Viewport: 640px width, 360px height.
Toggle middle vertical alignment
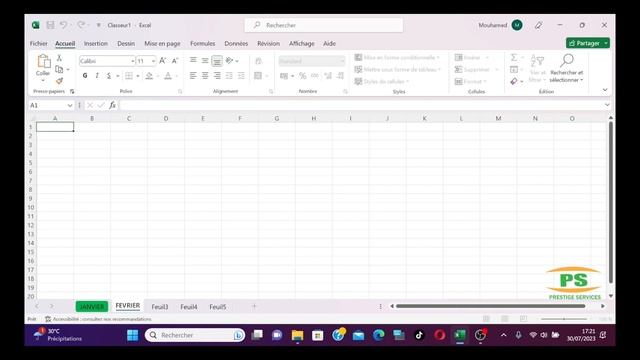205,61
